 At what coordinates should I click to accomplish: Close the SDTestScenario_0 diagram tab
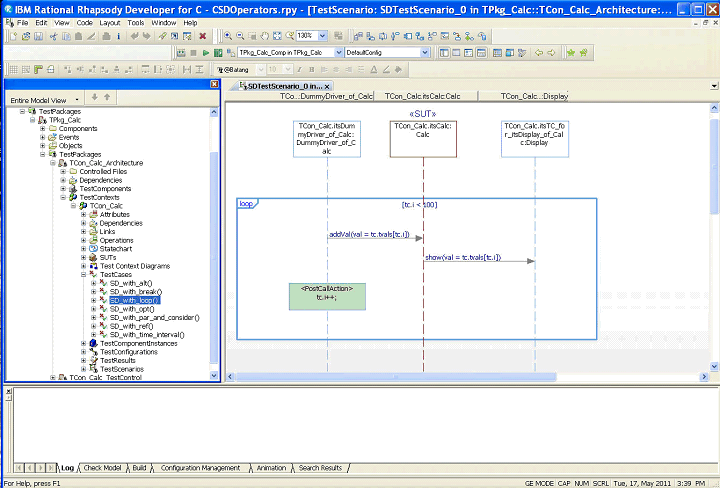tap(327, 87)
